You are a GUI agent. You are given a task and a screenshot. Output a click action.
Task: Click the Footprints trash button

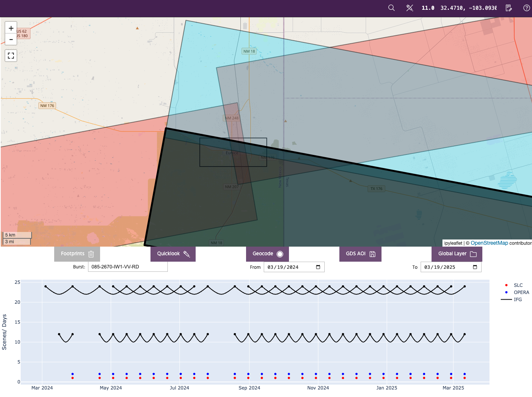pos(77,254)
